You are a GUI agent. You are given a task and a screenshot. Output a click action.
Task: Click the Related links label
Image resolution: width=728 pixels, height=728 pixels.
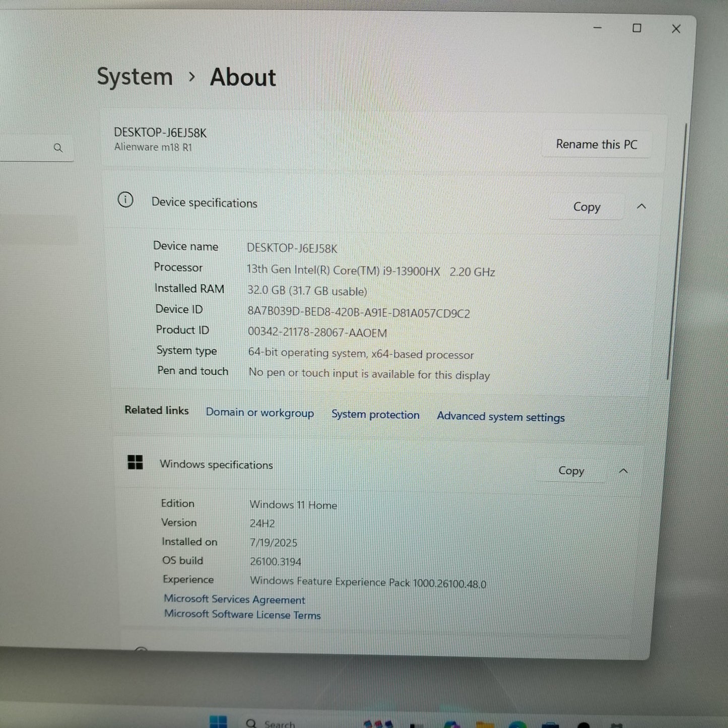(157, 410)
